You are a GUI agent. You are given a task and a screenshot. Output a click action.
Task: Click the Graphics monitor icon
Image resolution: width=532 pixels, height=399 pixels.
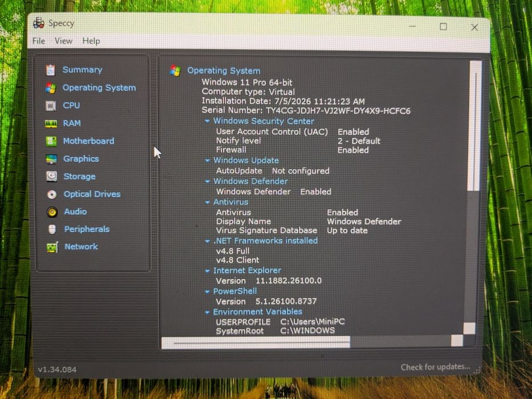click(51, 159)
